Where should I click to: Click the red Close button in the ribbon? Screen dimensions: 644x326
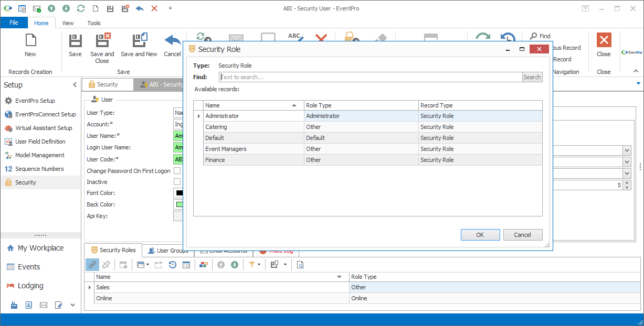pyautogui.click(x=604, y=45)
